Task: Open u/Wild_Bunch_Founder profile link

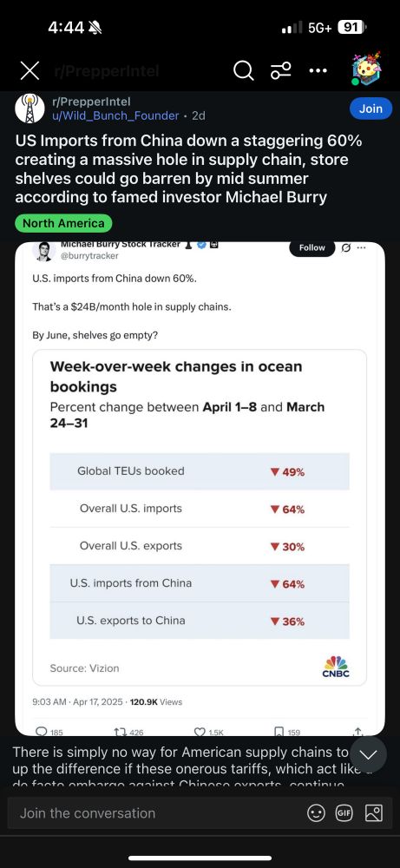Action: [115, 115]
